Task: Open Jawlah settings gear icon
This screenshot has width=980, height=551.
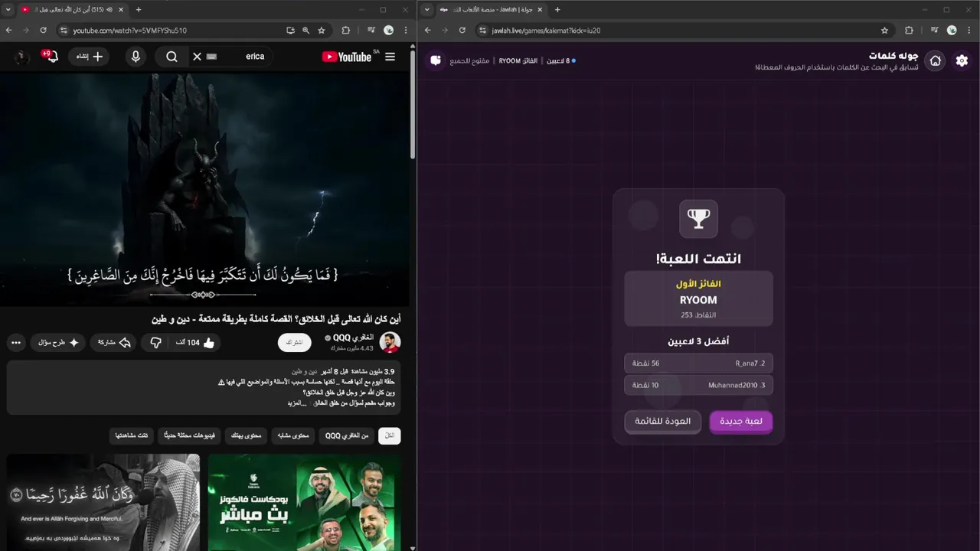Action: (x=962, y=60)
